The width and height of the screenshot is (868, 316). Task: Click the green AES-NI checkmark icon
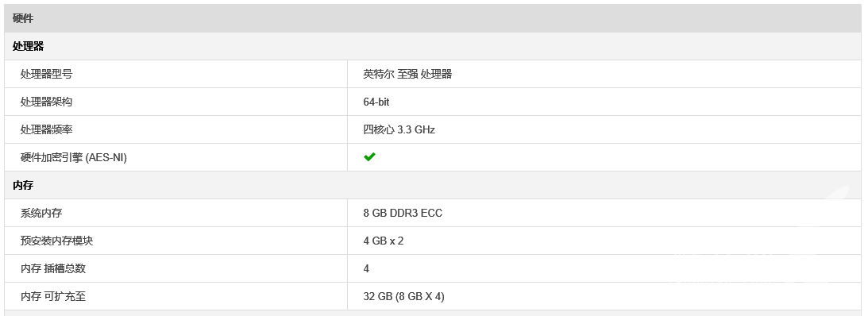pyautogui.click(x=370, y=157)
